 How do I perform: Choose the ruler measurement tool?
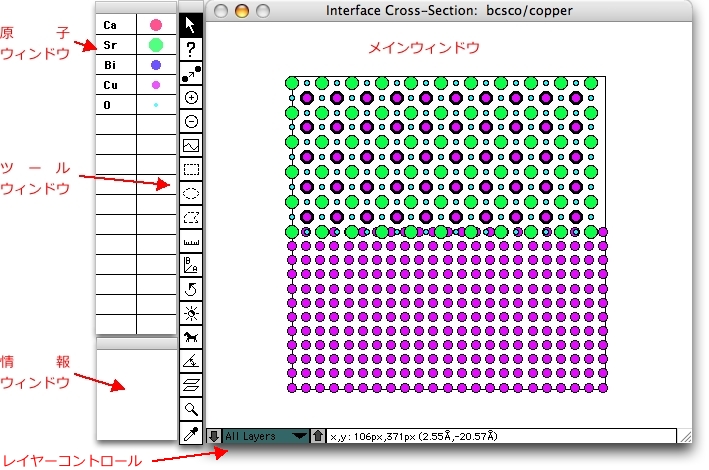[191, 240]
